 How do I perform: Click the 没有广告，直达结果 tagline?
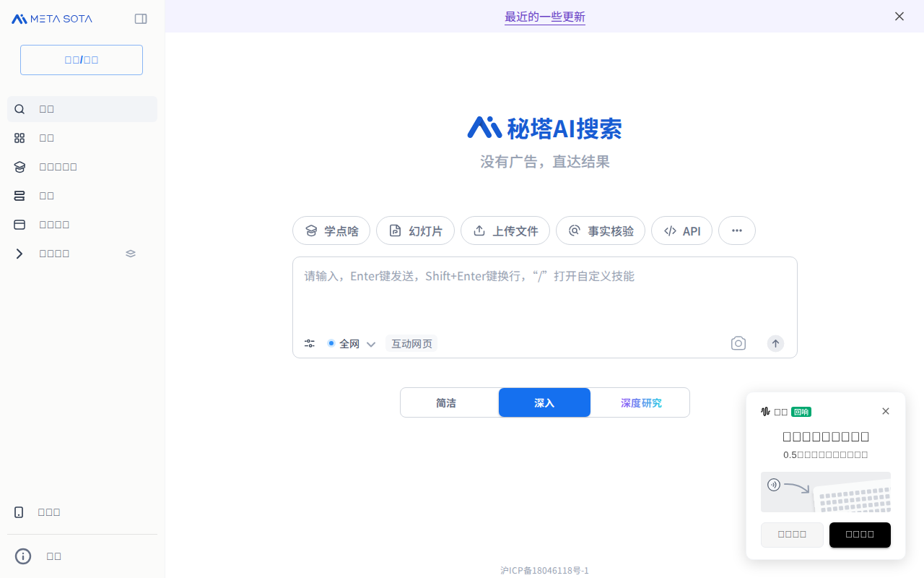tap(545, 161)
